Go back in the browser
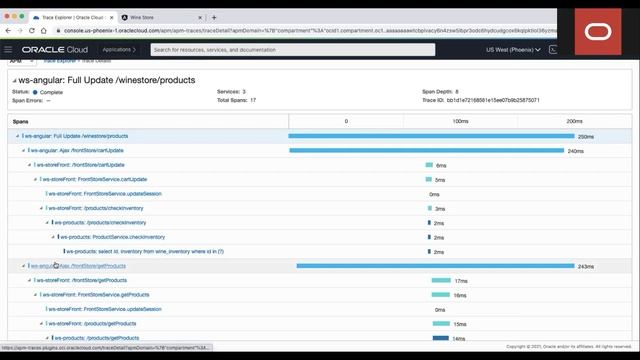This screenshot has width=640, height=360. 8,31
